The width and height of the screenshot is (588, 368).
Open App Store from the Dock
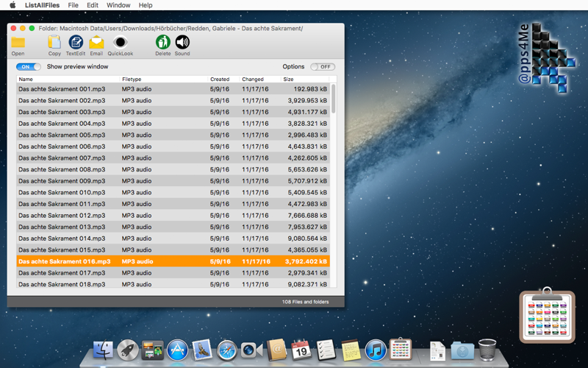point(177,350)
